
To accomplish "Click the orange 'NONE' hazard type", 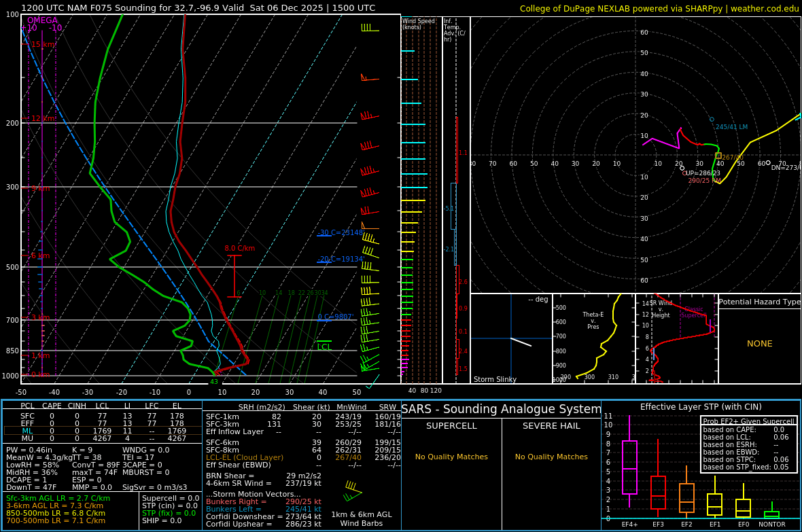I will coord(760,344).
